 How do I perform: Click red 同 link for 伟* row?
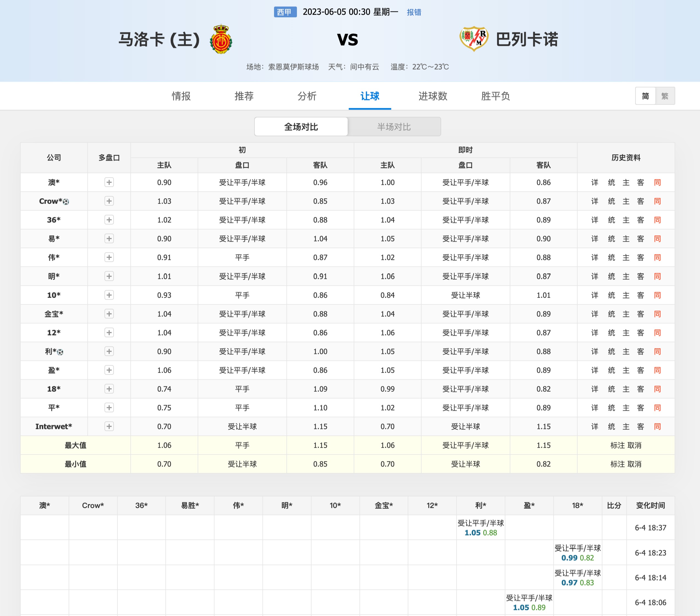[657, 257]
